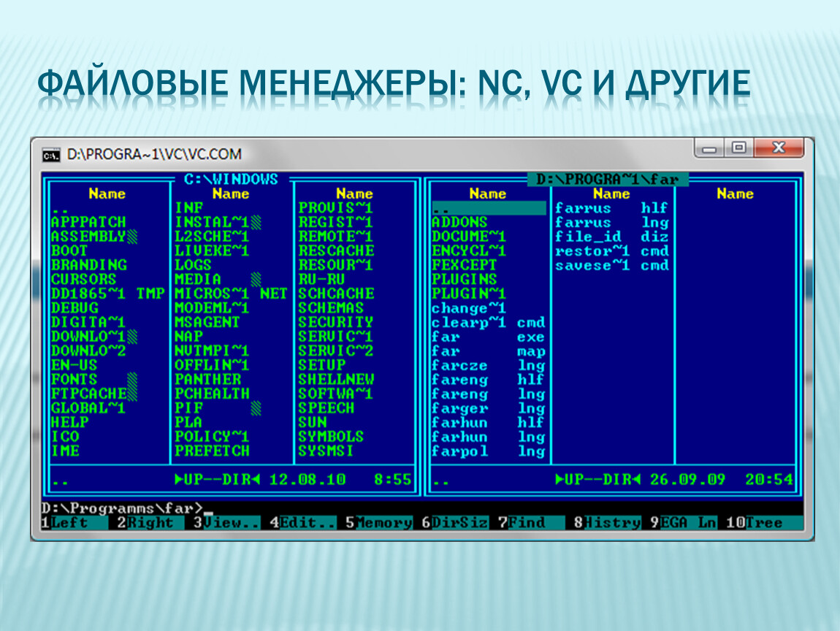Image resolution: width=840 pixels, height=631 pixels.
Task: Select the BOOT folder
Action: [x=69, y=251]
